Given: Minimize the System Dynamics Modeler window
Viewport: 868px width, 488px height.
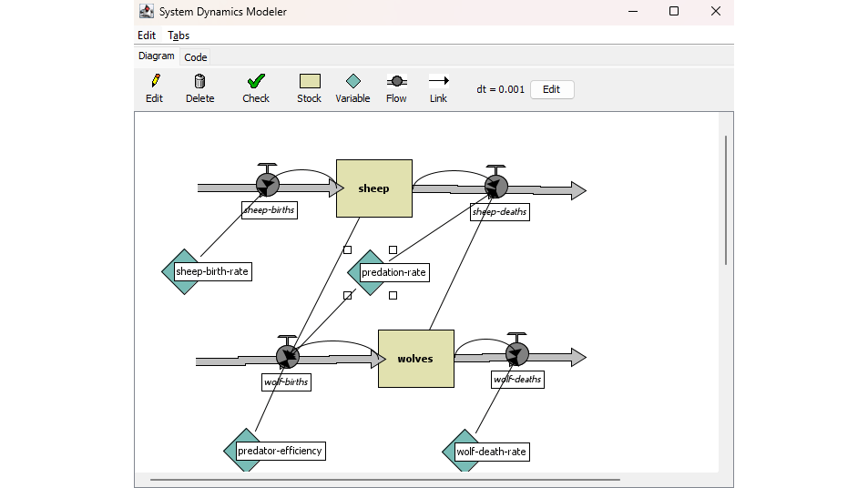Looking at the screenshot, I should 633,11.
